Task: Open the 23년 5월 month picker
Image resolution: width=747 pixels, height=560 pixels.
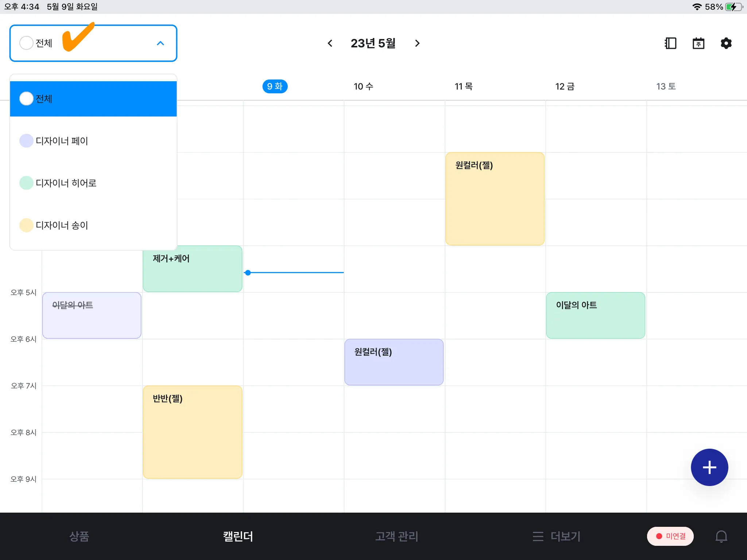Action: pos(373,43)
